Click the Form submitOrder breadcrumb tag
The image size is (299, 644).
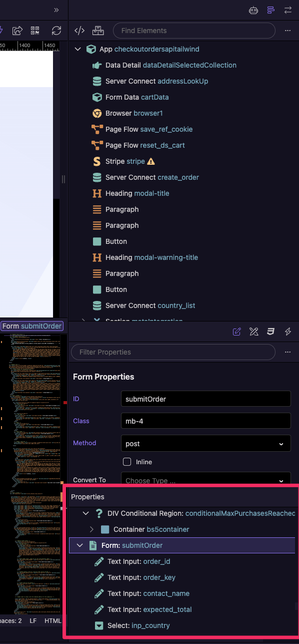pyautogui.click(x=32, y=326)
